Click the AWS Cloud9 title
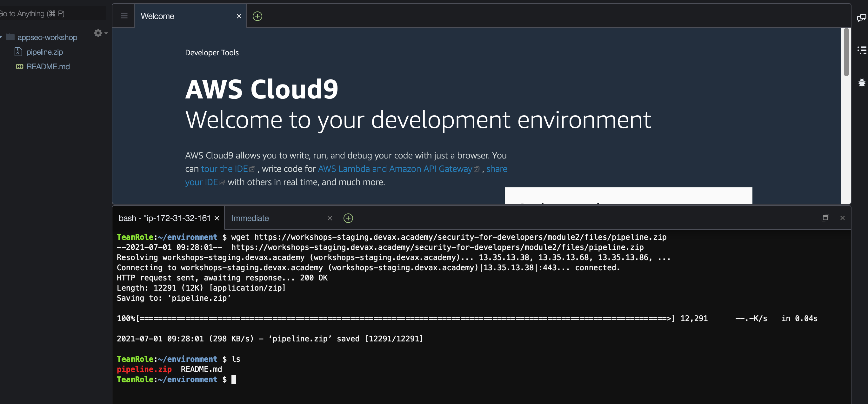The image size is (868, 404). 262,89
